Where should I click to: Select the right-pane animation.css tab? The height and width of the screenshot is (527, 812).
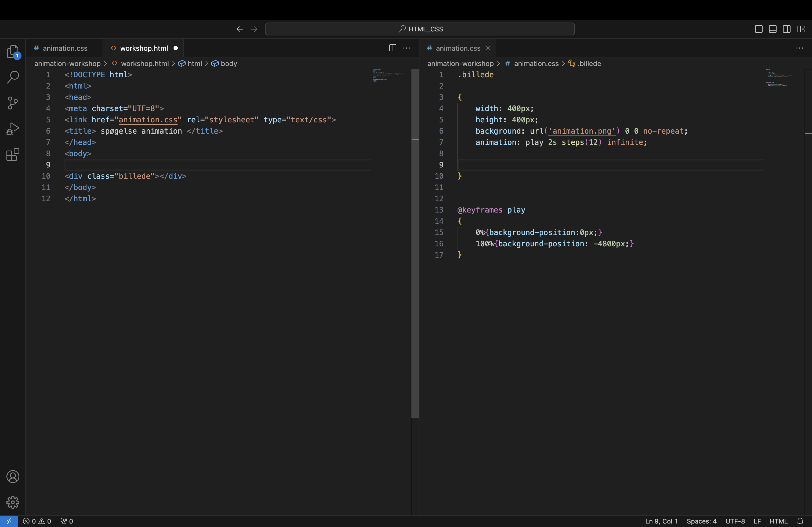[458, 48]
